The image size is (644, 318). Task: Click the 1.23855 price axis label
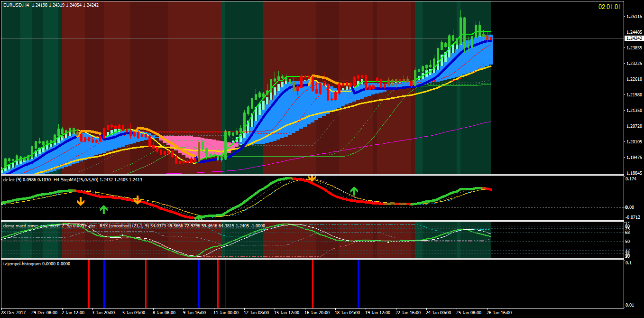(634, 48)
